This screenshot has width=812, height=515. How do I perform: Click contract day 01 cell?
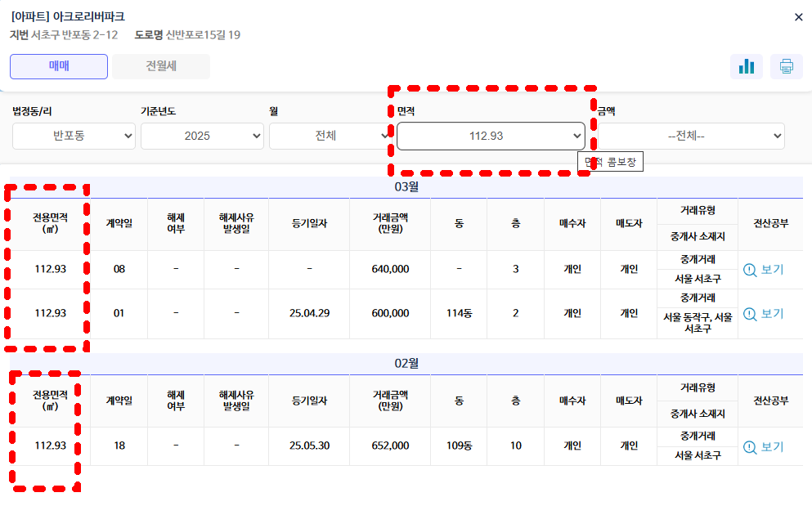[119, 313]
